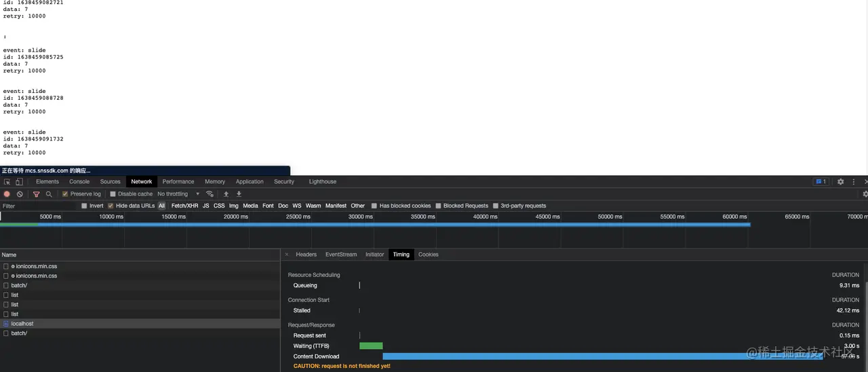Filter requests by JS
This screenshot has width=868, height=372.
tap(205, 206)
